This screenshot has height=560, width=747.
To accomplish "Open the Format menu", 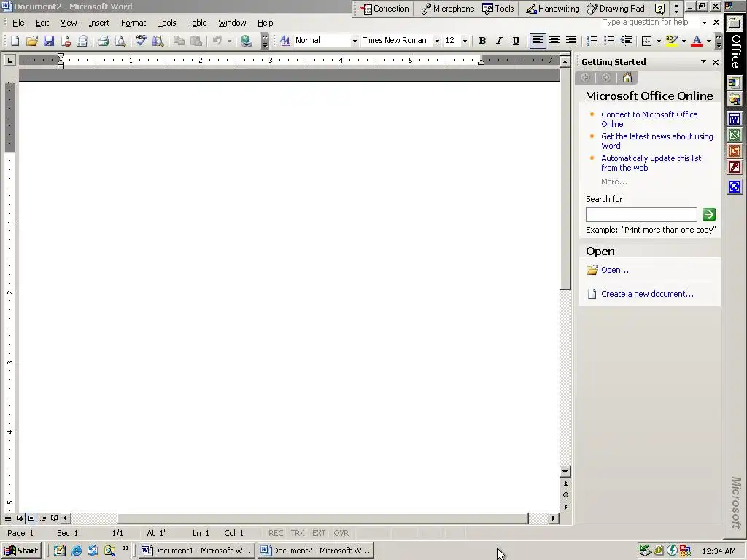I will (x=133, y=23).
